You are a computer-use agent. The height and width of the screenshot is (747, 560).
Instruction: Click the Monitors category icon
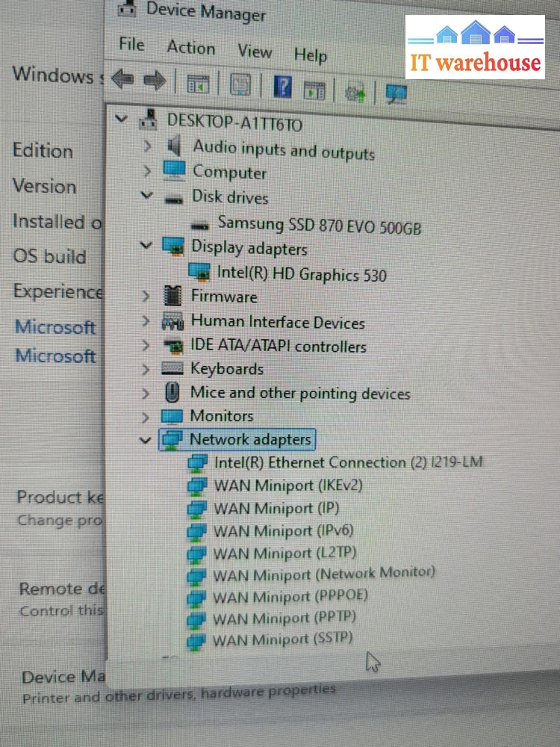point(172,416)
